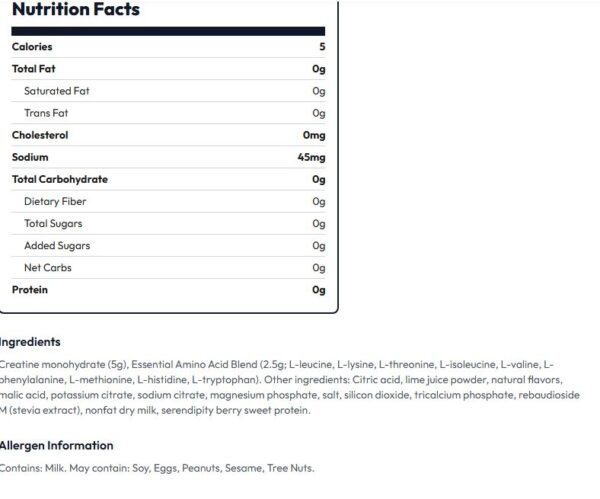
Task: Click the Trans Fat label
Action: tap(46, 113)
